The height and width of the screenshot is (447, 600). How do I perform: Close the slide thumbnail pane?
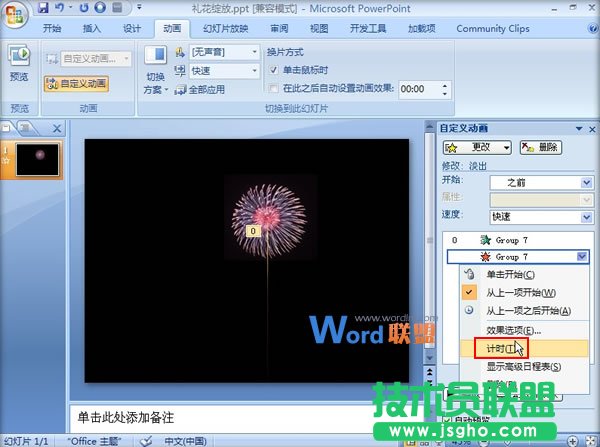click(x=57, y=129)
